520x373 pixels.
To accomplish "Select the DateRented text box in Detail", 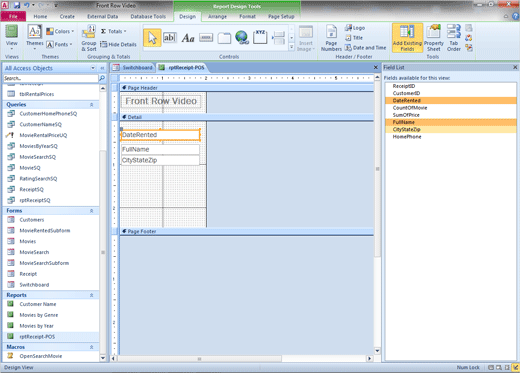I will pos(160,135).
